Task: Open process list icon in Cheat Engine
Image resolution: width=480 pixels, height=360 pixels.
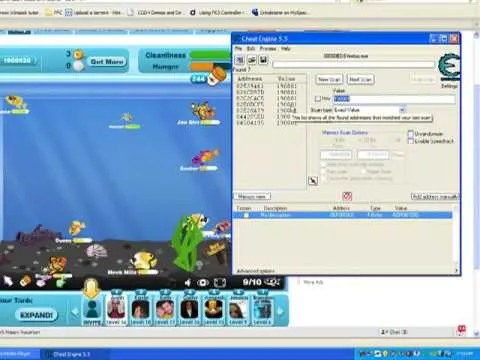Action: tap(240, 60)
